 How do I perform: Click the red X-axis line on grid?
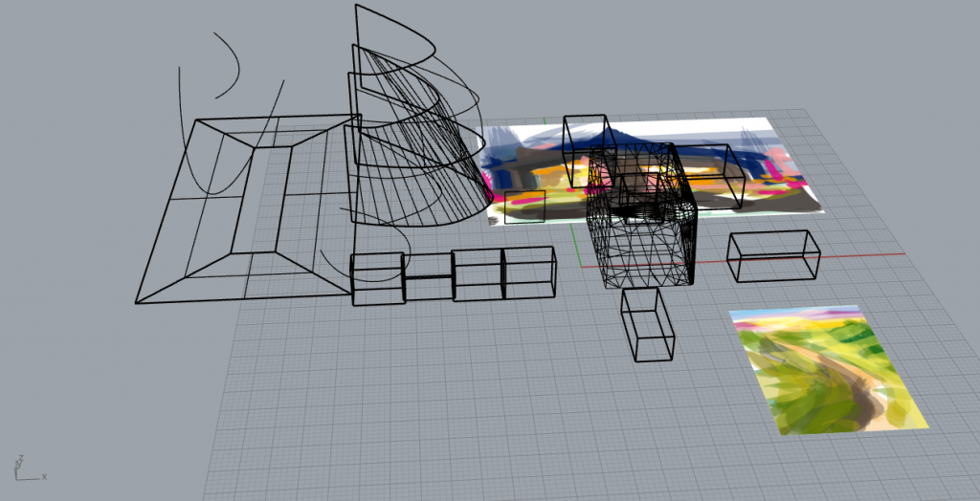[x=861, y=254]
